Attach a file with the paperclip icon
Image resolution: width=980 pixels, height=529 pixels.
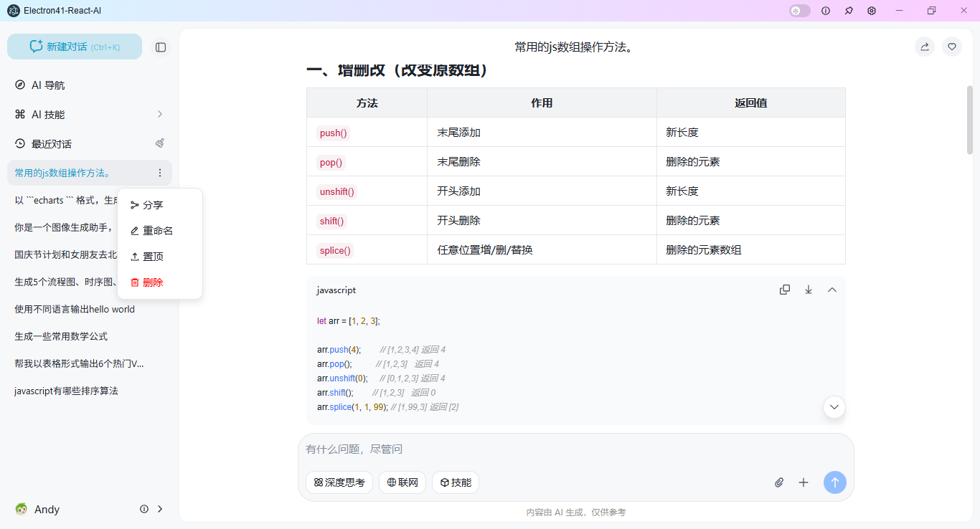779,482
